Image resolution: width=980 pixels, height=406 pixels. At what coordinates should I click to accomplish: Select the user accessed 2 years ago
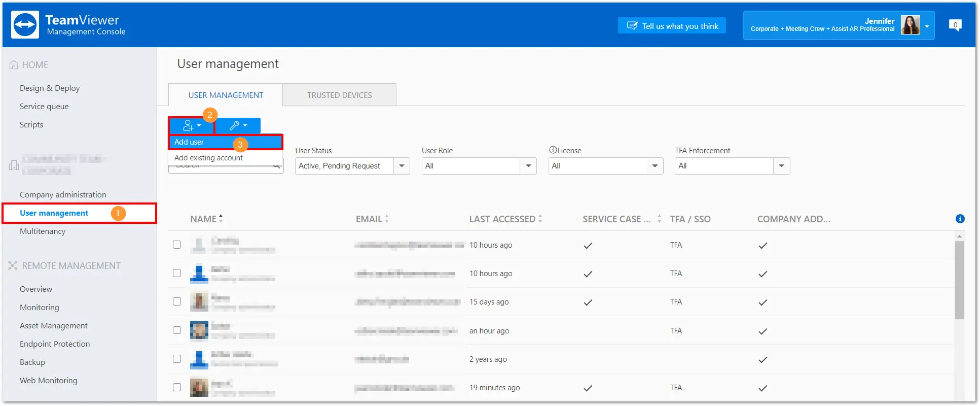tap(177, 359)
